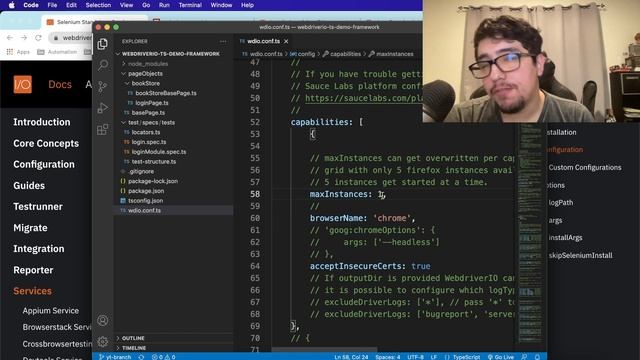Viewport: 640px width, 360px height.
Task: Click the feedback icon in status bar
Action: tap(524, 357)
